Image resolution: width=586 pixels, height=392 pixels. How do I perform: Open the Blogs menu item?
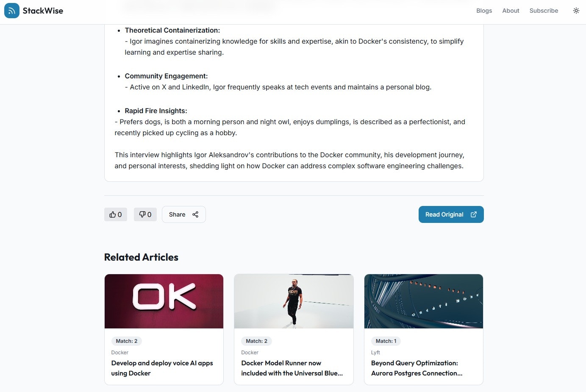(484, 11)
